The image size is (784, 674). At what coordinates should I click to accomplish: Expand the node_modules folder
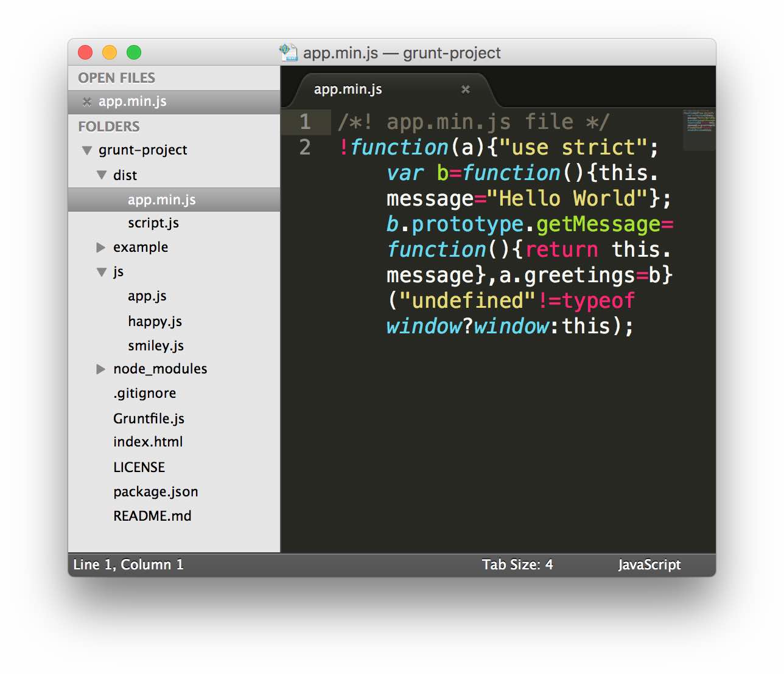[x=100, y=369]
